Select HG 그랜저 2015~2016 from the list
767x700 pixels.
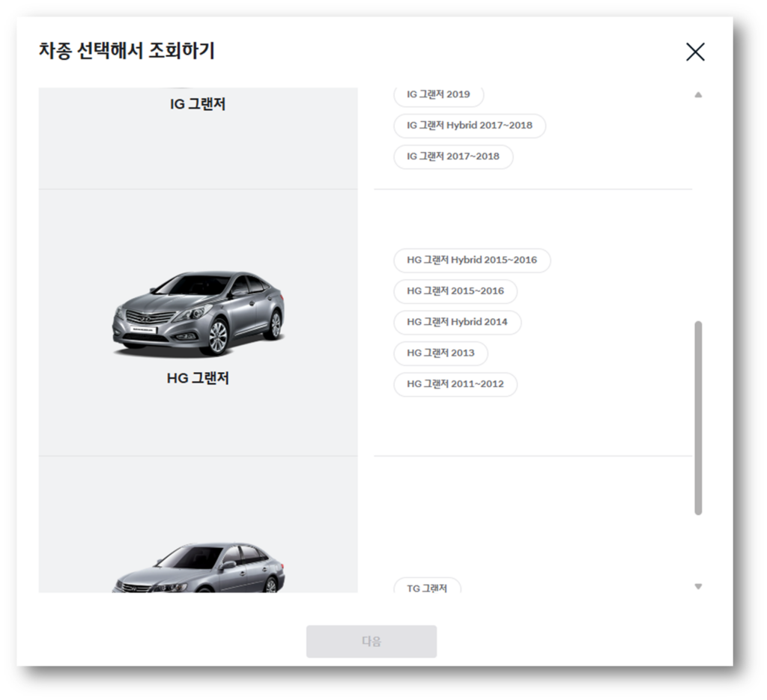[x=455, y=291]
